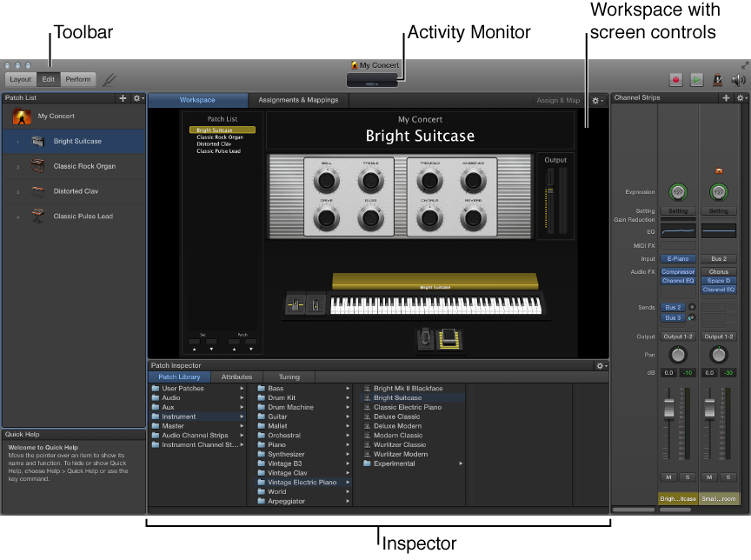Screen dimensions: 751x560
Task: Switch to the Assignments & Mappings tab
Action: 297,100
